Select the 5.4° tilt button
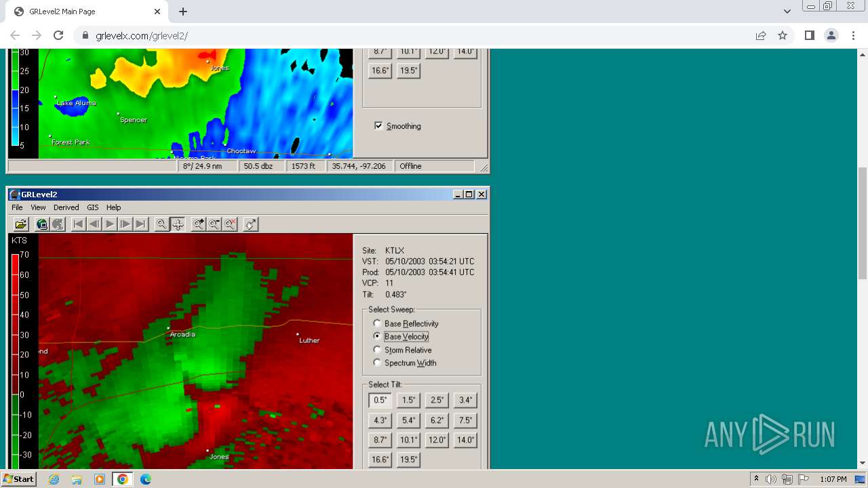The width and height of the screenshot is (868, 488). [x=408, y=420]
